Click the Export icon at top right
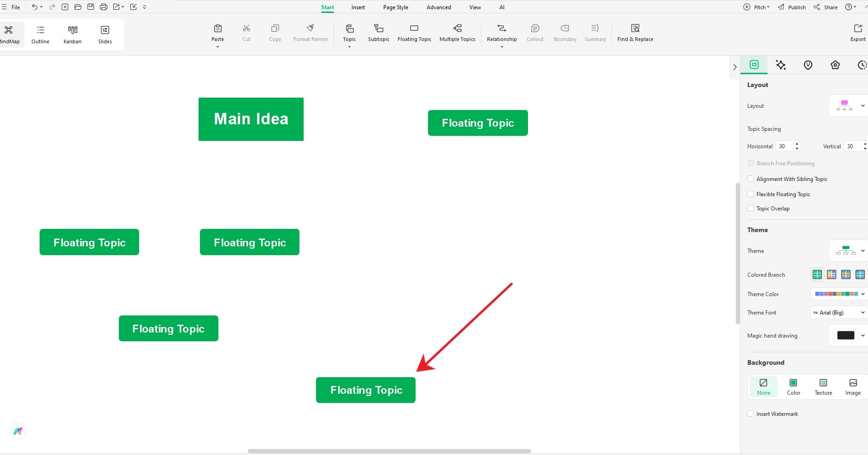This screenshot has width=868, height=455. (x=858, y=33)
